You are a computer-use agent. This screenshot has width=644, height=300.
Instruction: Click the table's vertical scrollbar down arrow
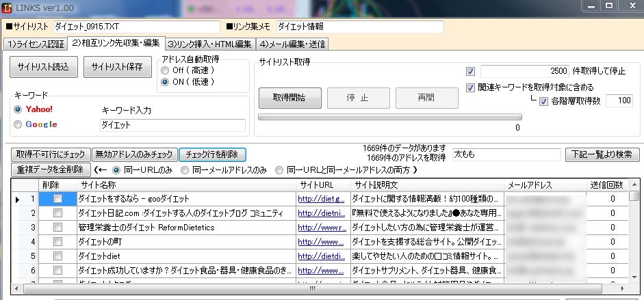(x=634, y=277)
